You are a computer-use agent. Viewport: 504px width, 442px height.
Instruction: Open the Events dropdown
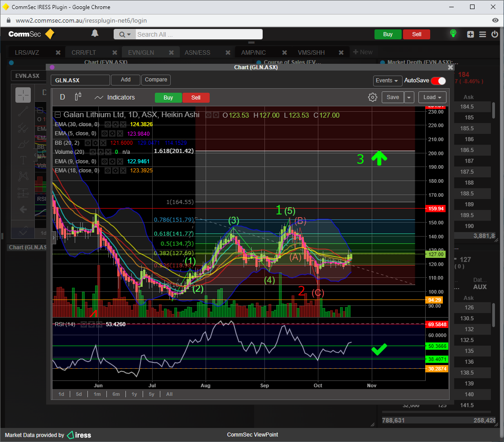[x=387, y=81]
